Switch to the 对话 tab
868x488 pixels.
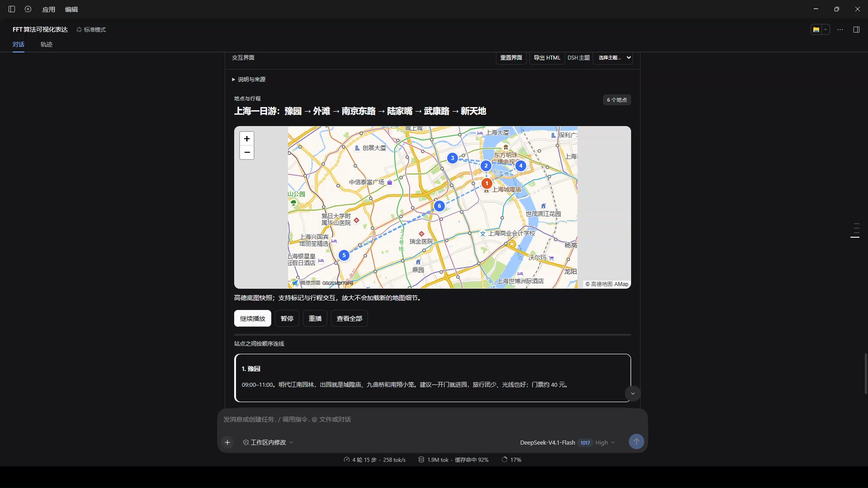click(x=19, y=44)
